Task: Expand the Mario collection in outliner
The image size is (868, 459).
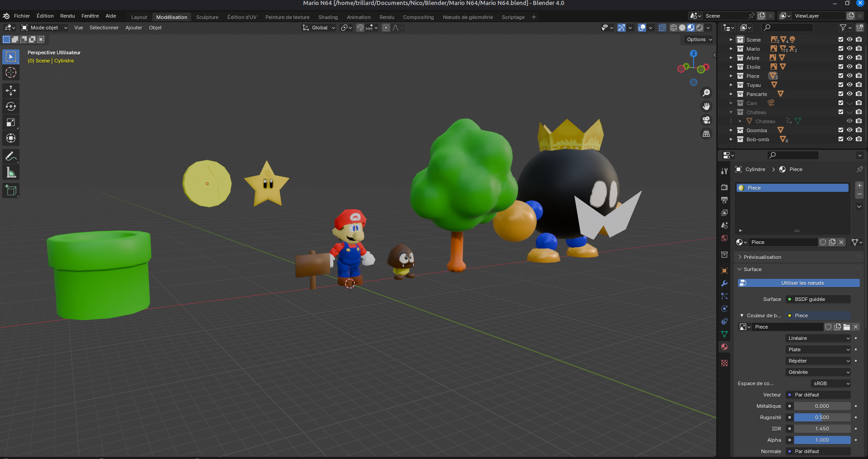Action: pyautogui.click(x=731, y=49)
